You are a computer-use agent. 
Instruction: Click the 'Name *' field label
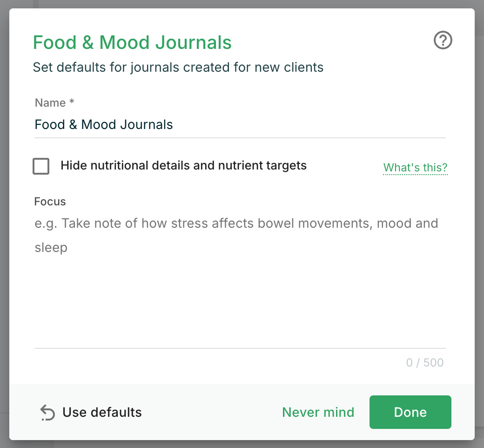pyautogui.click(x=54, y=102)
